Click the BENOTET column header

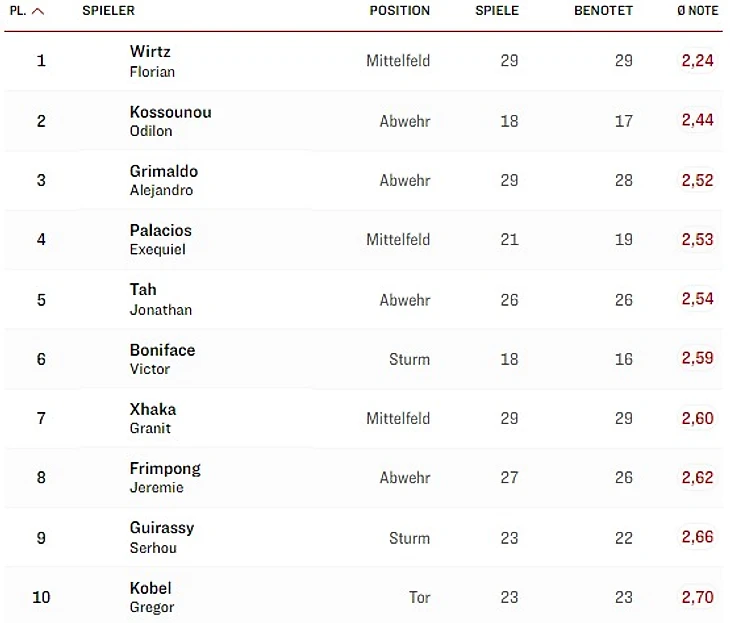pyautogui.click(x=603, y=11)
